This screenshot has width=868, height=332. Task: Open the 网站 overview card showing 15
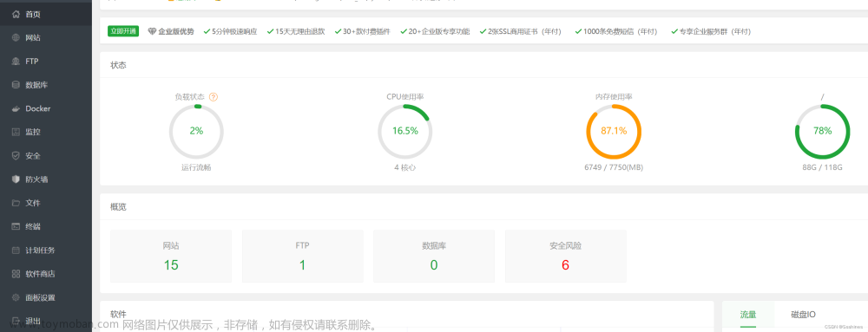tap(171, 257)
